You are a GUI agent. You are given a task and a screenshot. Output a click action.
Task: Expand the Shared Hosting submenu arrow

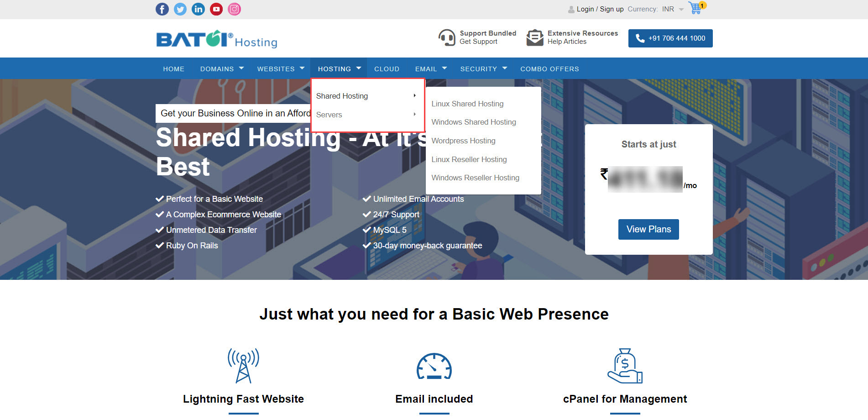tap(414, 96)
